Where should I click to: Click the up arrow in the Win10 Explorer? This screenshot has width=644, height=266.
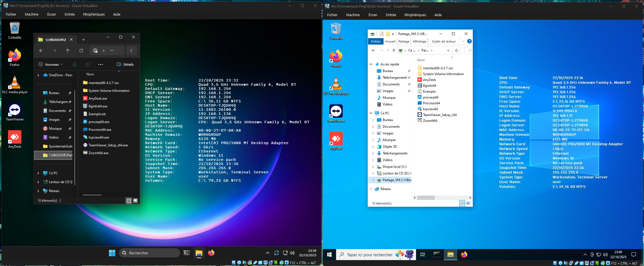pyautogui.click(x=394, y=50)
